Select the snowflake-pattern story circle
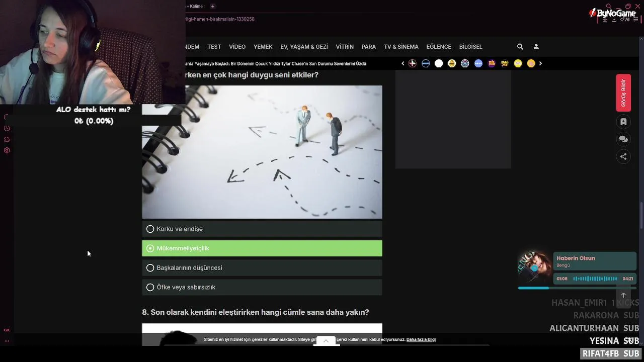Screen dimensions: 644x362 465,63
